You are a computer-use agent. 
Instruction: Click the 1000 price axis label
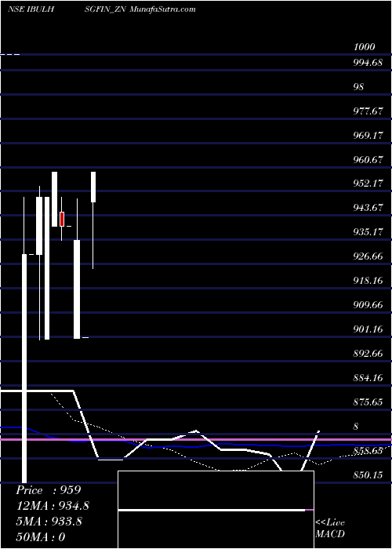(x=364, y=47)
